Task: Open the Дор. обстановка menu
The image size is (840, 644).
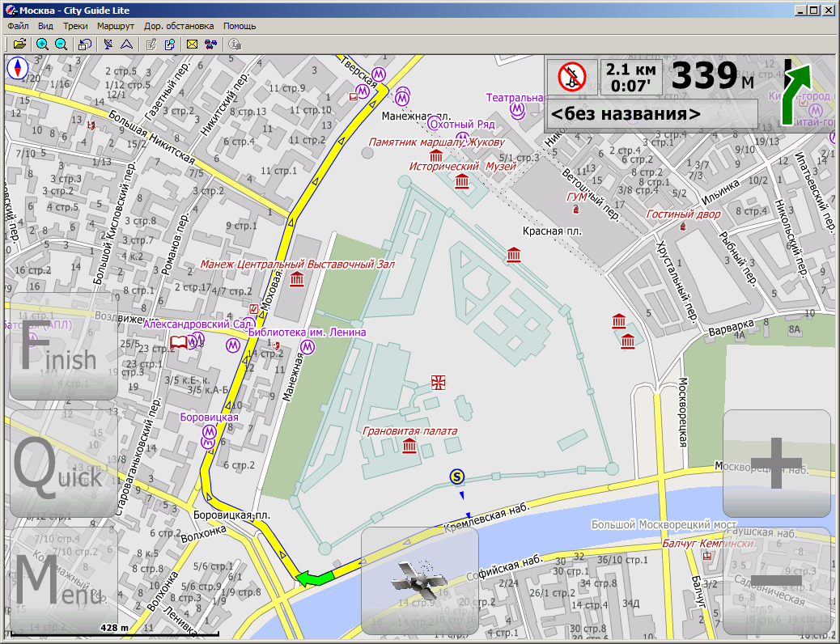Action: click(179, 26)
